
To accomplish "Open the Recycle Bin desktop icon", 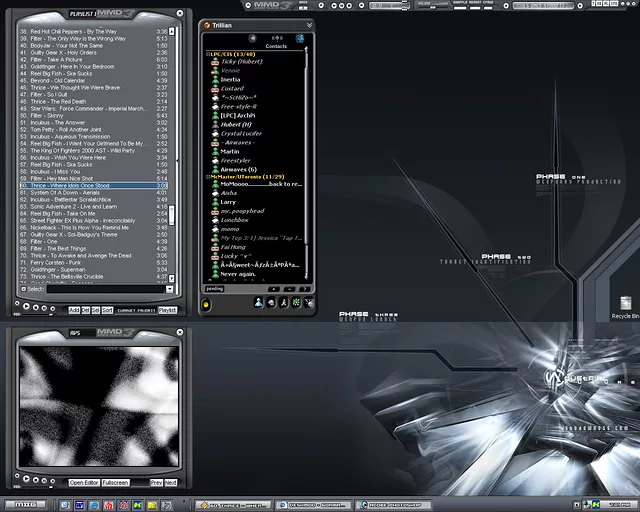I will pyautogui.click(x=625, y=307).
